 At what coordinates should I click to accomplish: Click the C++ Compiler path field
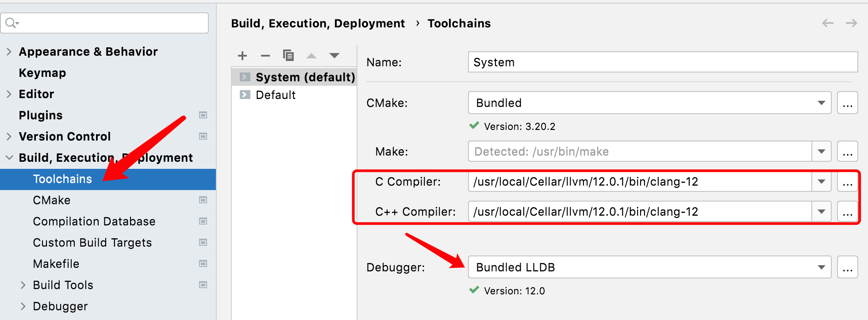(x=640, y=212)
